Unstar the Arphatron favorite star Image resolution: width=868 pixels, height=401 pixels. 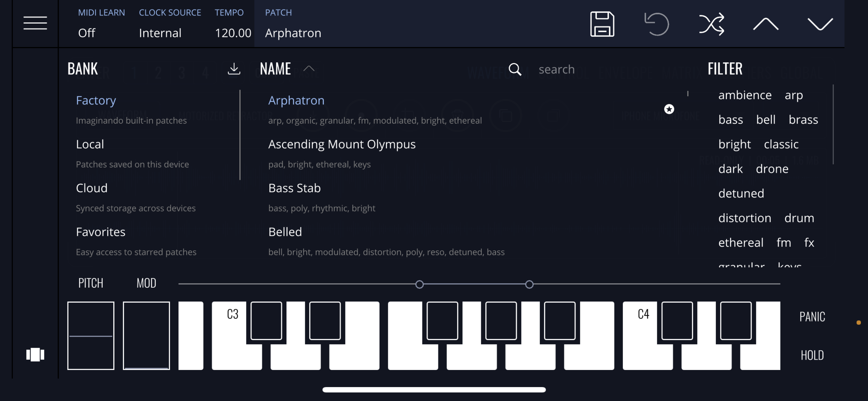click(669, 109)
